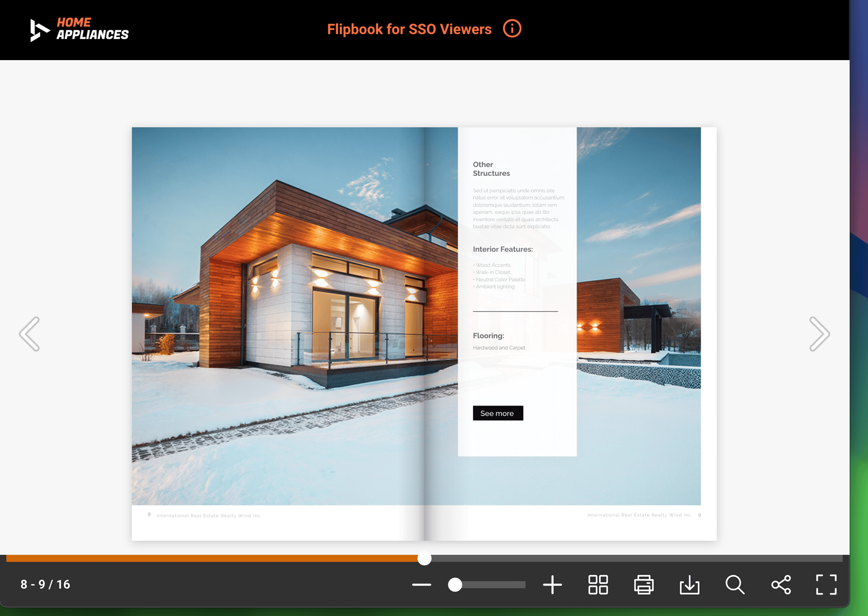868x616 pixels.
Task: Share the flipbook via the share icon
Action: [x=781, y=585]
